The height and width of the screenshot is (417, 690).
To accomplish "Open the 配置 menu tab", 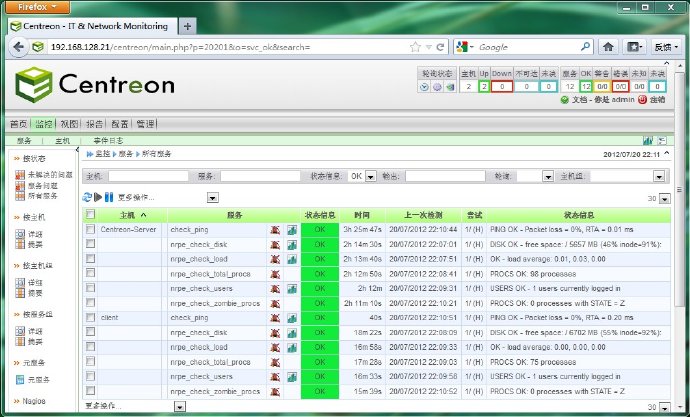I will [x=120, y=124].
